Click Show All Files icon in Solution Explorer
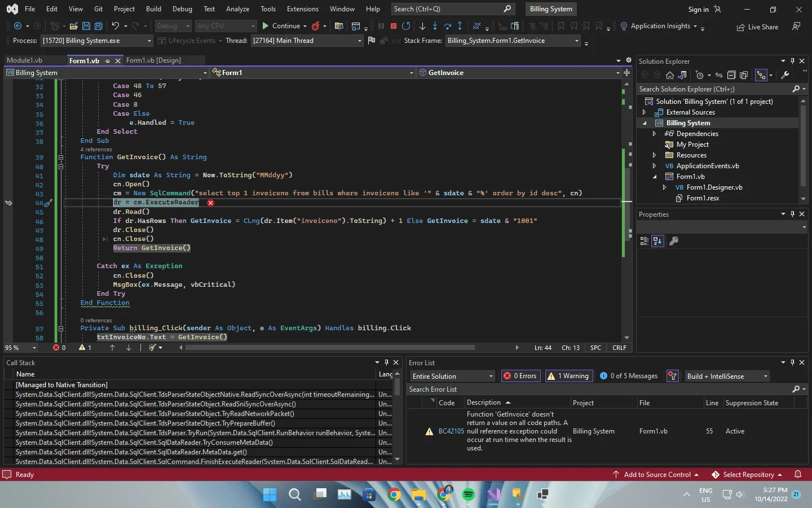The image size is (812, 508). point(744,75)
